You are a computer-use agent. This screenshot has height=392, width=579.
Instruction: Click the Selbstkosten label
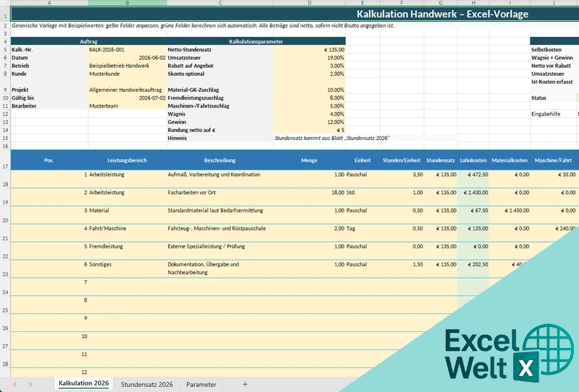(546, 50)
